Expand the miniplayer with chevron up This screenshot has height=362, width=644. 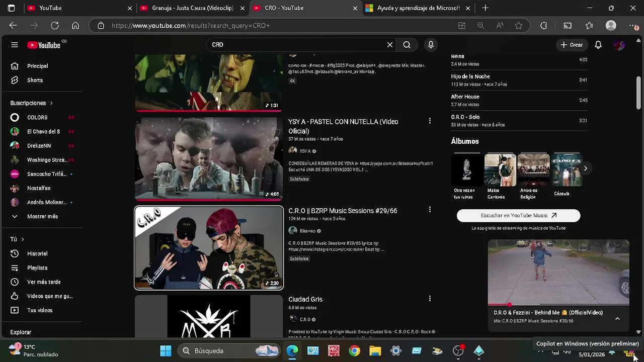617,319
